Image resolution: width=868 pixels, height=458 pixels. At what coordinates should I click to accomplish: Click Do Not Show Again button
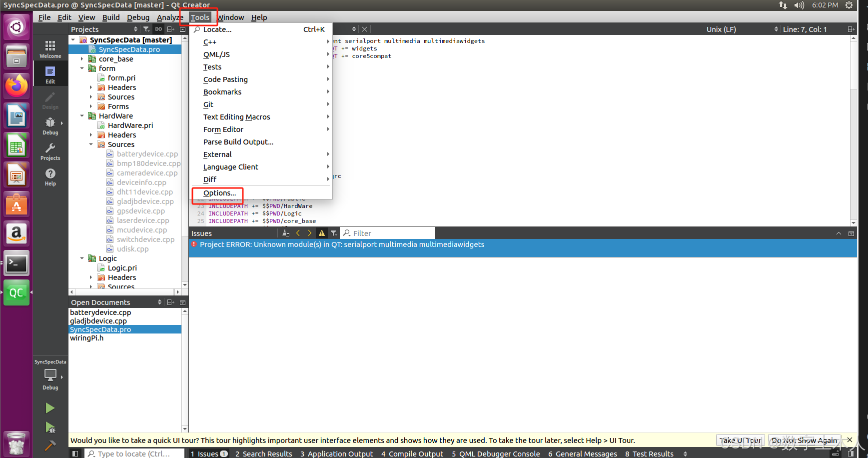[805, 440]
